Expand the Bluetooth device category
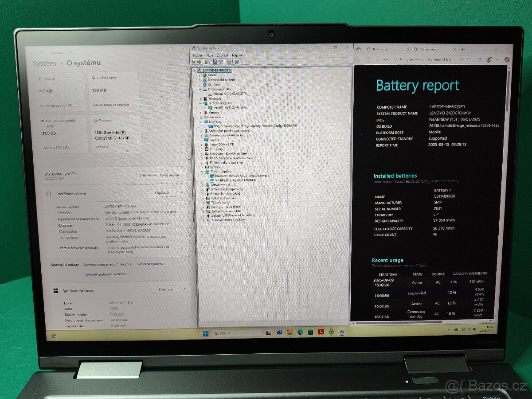 [200, 84]
